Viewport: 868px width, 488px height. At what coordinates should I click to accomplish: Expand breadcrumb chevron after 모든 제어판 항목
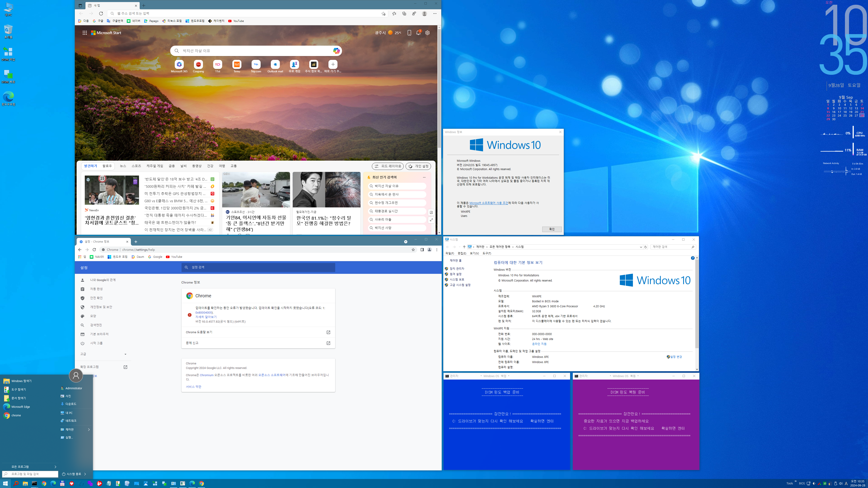513,247
